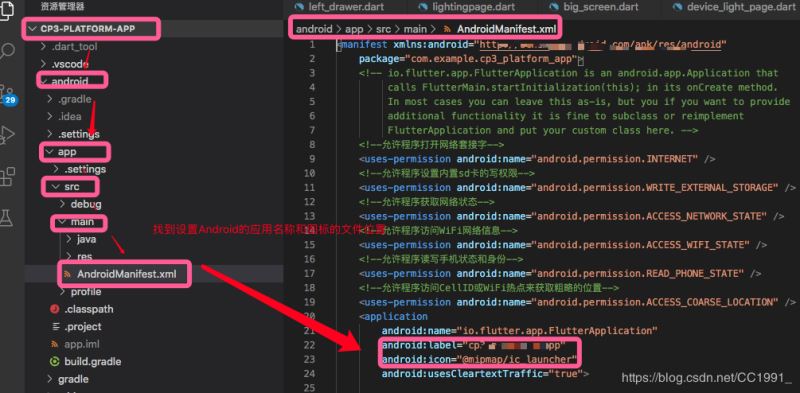Open the .classpath file
The image size is (800, 393).
(89, 309)
